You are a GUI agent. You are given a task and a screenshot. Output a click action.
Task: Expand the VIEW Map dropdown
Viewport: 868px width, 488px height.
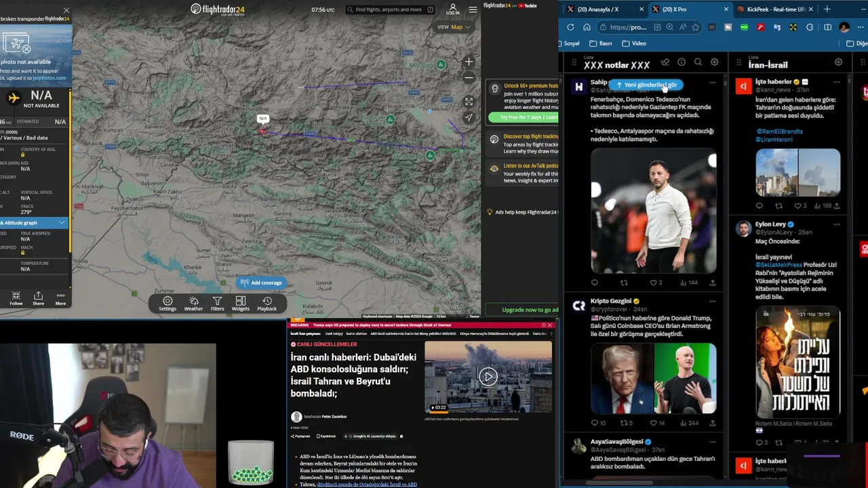[x=454, y=27]
